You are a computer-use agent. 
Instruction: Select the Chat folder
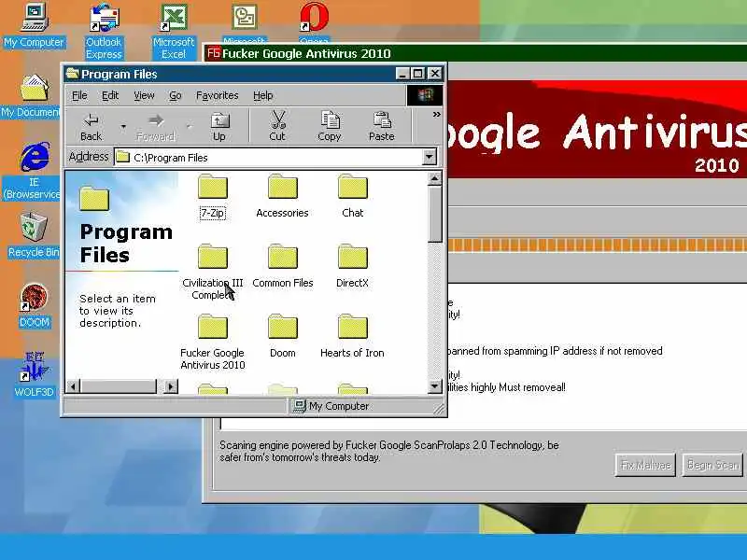click(353, 197)
